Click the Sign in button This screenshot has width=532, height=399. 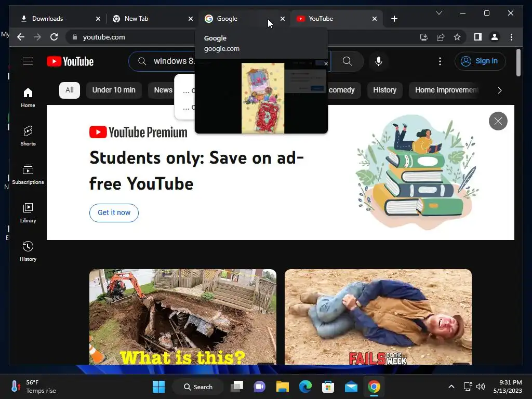click(x=480, y=61)
